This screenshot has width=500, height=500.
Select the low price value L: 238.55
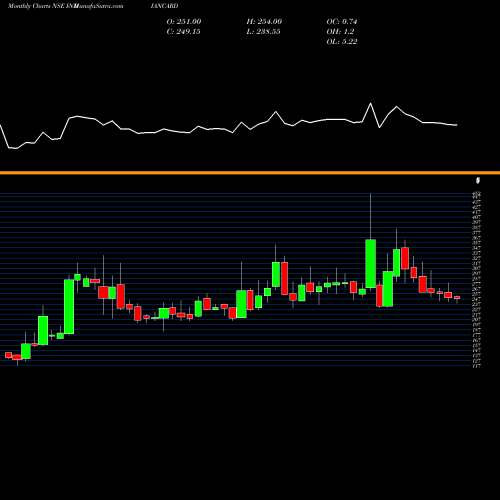(263, 32)
